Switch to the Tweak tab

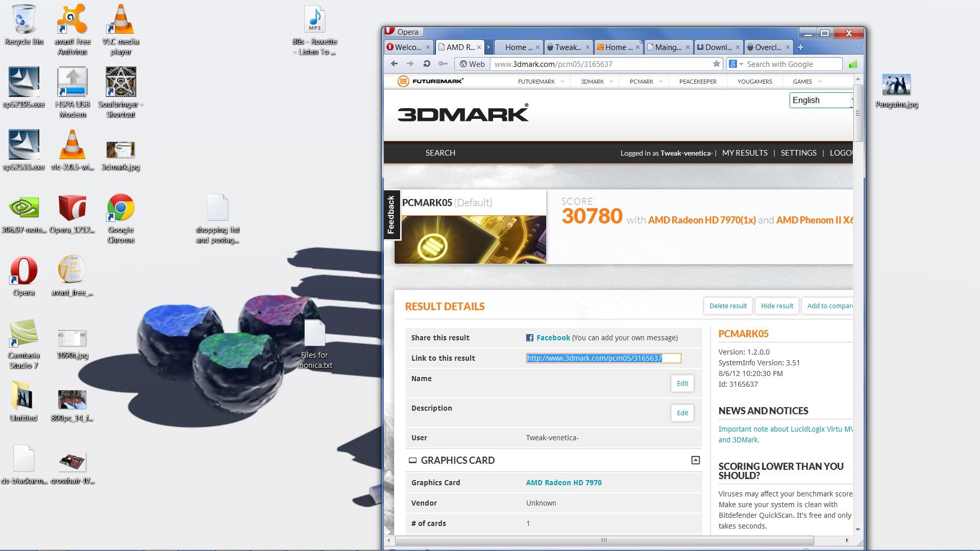568,47
